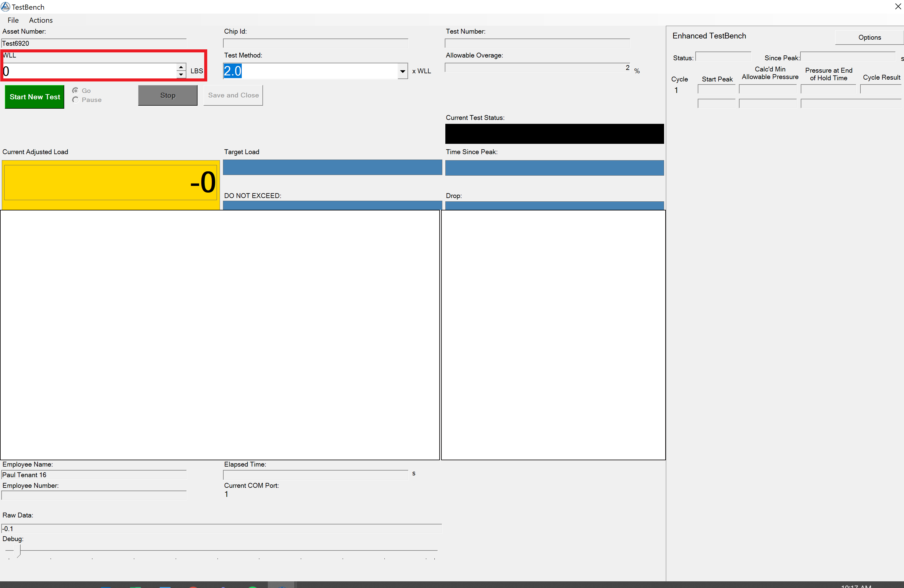Click the WLL value input field
This screenshot has height=588, width=904.
coord(89,71)
